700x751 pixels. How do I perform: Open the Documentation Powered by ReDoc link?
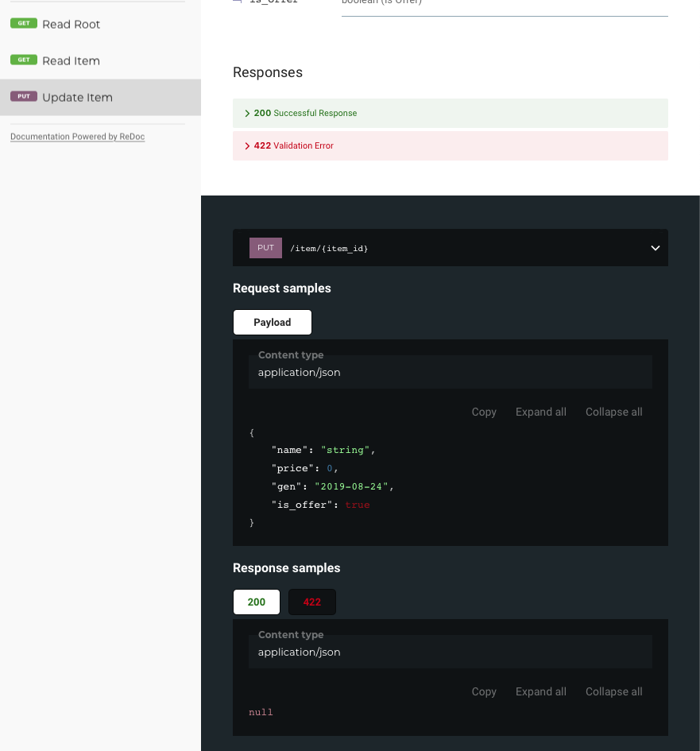[x=78, y=137]
